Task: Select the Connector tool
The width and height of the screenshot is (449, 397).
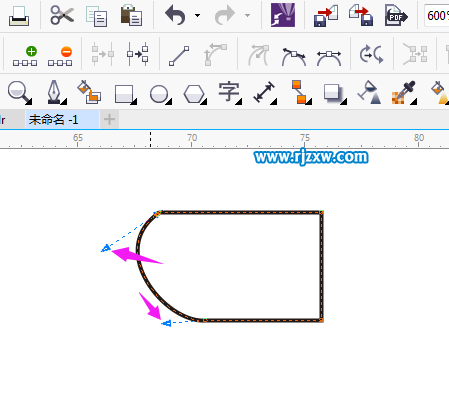Action: pyautogui.click(x=301, y=92)
